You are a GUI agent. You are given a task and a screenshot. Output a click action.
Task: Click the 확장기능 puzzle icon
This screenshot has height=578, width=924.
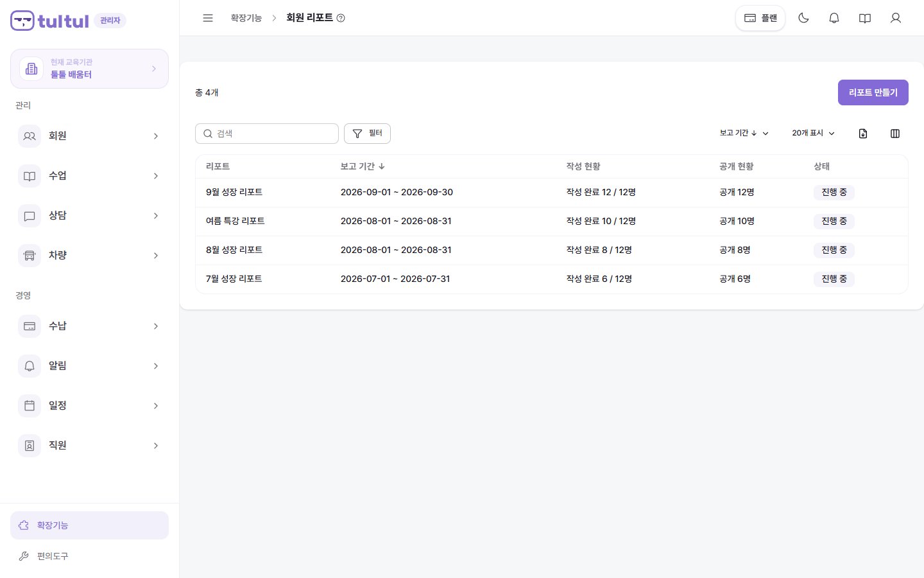point(24,525)
